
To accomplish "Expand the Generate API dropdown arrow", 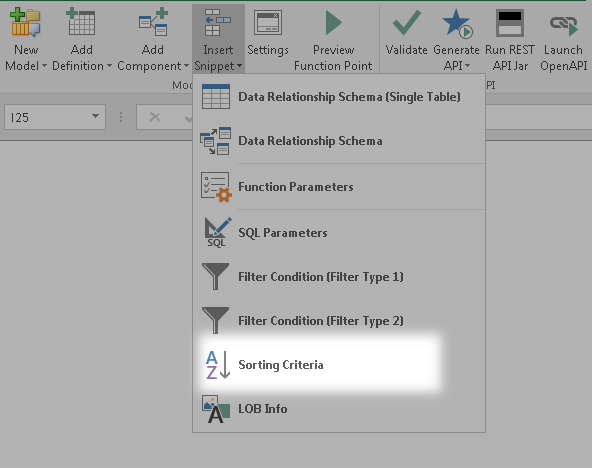I will point(467,66).
